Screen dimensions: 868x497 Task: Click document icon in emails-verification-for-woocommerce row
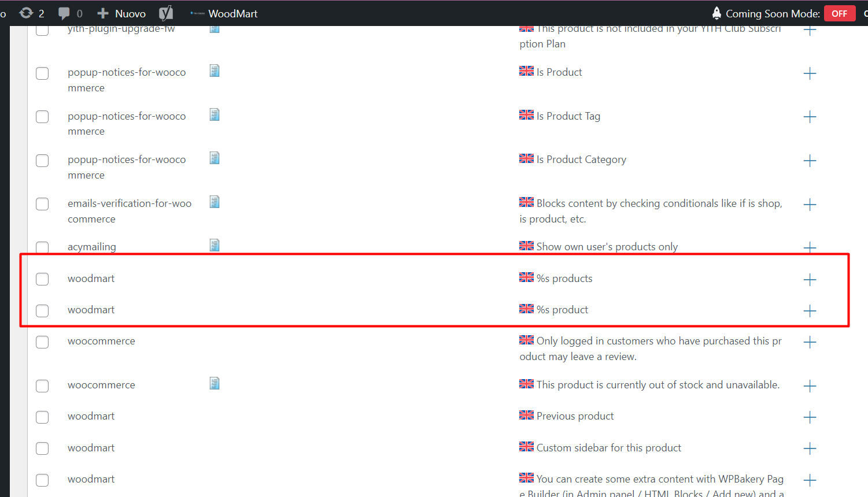pos(215,202)
